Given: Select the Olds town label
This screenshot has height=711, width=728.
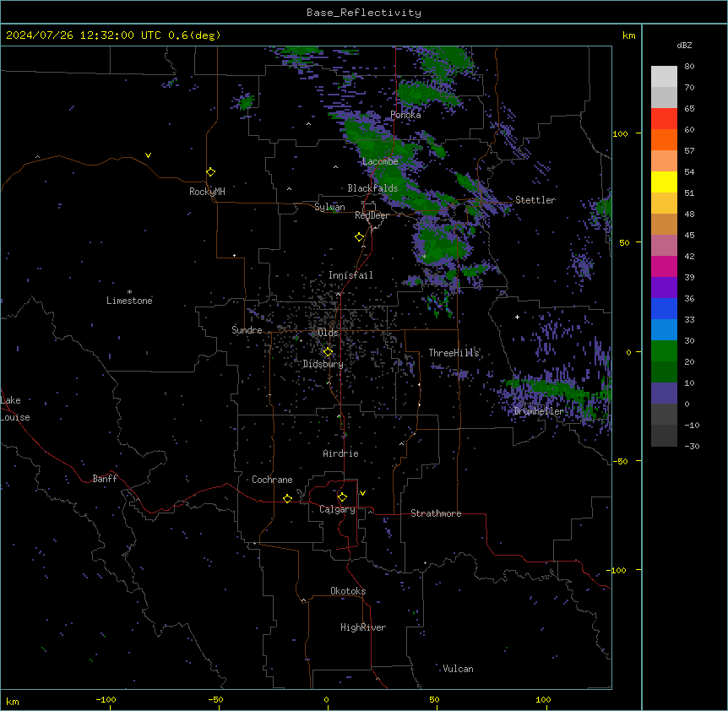Looking at the screenshot, I should 328,333.
